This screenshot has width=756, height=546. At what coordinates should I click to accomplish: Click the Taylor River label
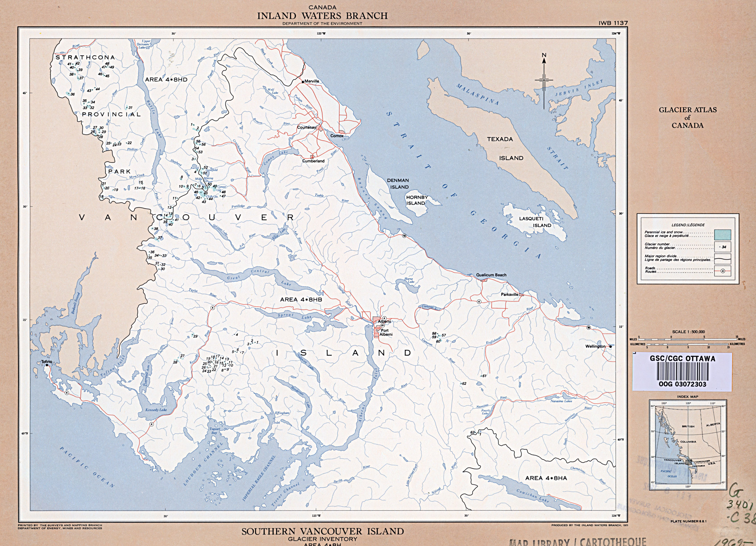[x=203, y=293]
